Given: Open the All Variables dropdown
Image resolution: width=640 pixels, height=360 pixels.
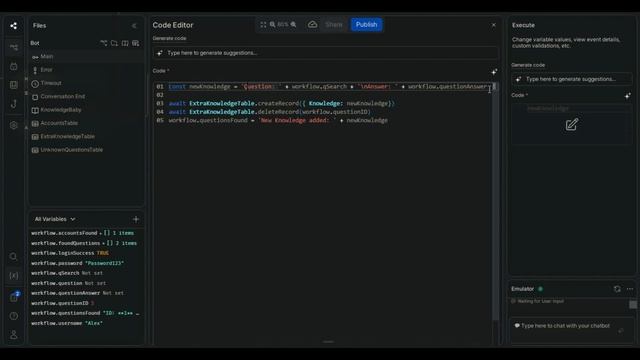Looking at the screenshot, I should pos(55,219).
